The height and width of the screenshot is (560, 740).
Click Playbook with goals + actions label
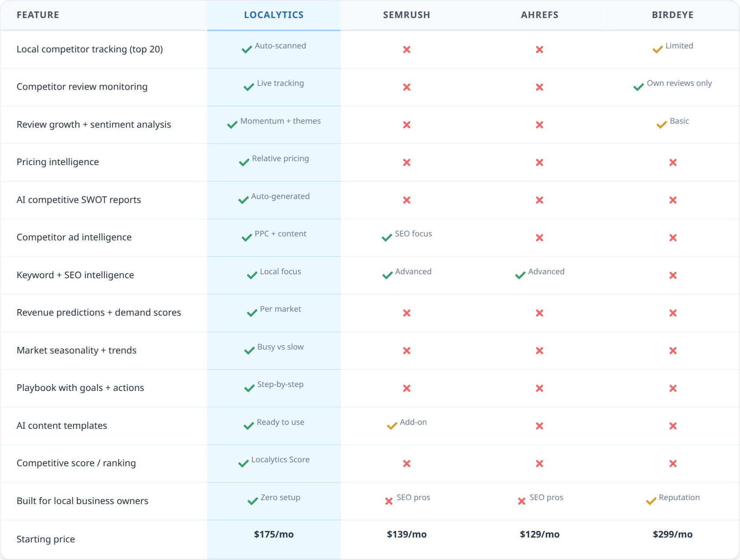pos(80,388)
